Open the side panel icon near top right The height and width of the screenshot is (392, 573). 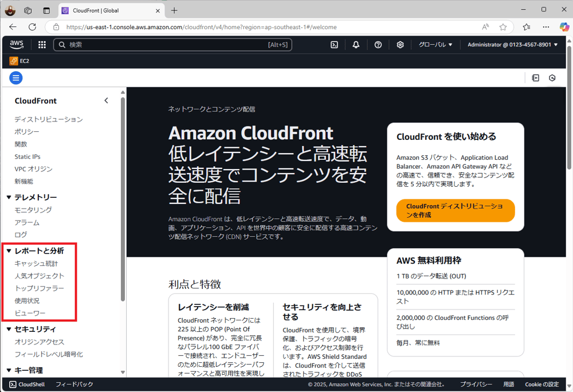point(535,78)
